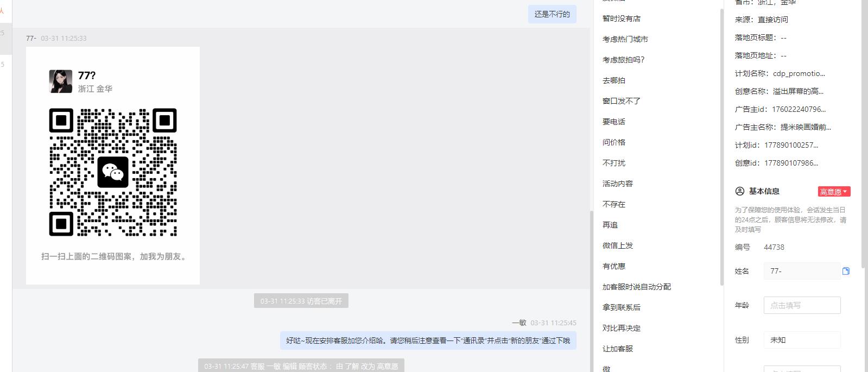The image size is (868, 372).
Task: Choose the 不存在 quick reply
Action: tap(614, 204)
